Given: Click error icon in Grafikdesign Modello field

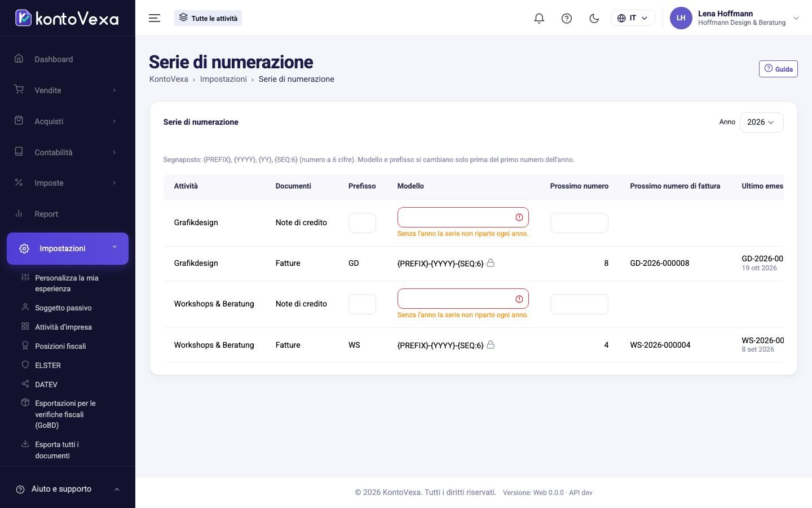Looking at the screenshot, I should [519, 217].
